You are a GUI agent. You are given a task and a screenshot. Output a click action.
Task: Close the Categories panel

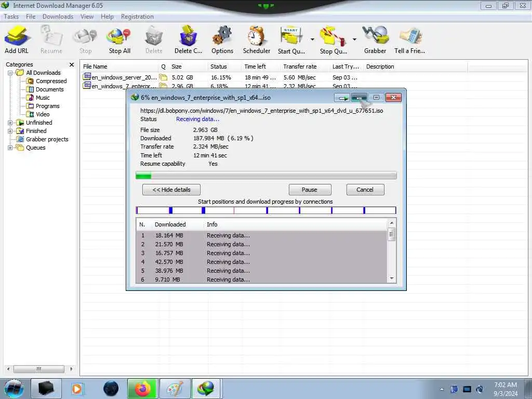pyautogui.click(x=72, y=64)
